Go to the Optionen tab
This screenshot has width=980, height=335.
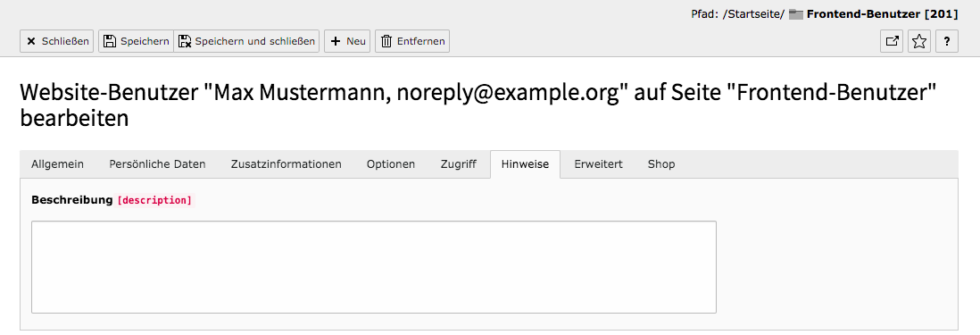(391, 164)
